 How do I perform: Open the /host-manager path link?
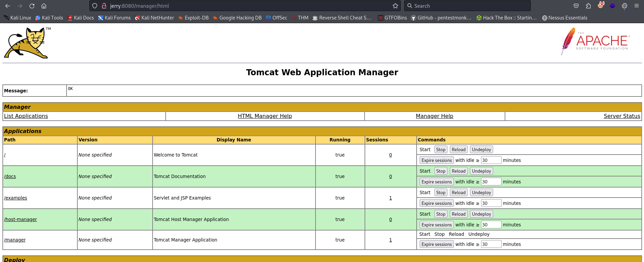20,219
